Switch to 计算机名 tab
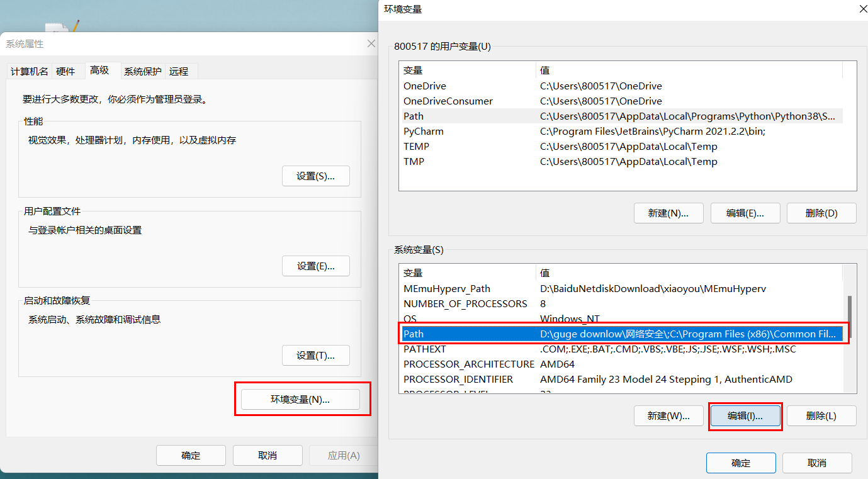Screen dimensions: 868x479 (29, 71)
